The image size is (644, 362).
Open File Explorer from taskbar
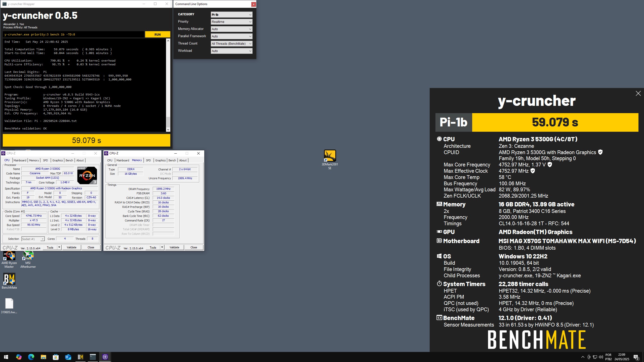pos(43,357)
